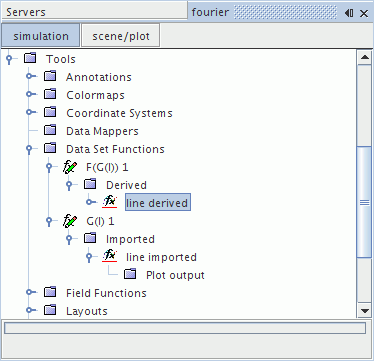Screen dimensions: 374x361
Task: Click the Colormaps folder icon
Action: [50, 94]
